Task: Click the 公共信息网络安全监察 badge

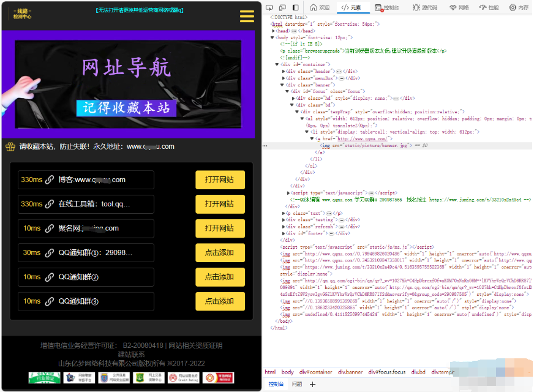Action: pyautogui.click(x=114, y=378)
